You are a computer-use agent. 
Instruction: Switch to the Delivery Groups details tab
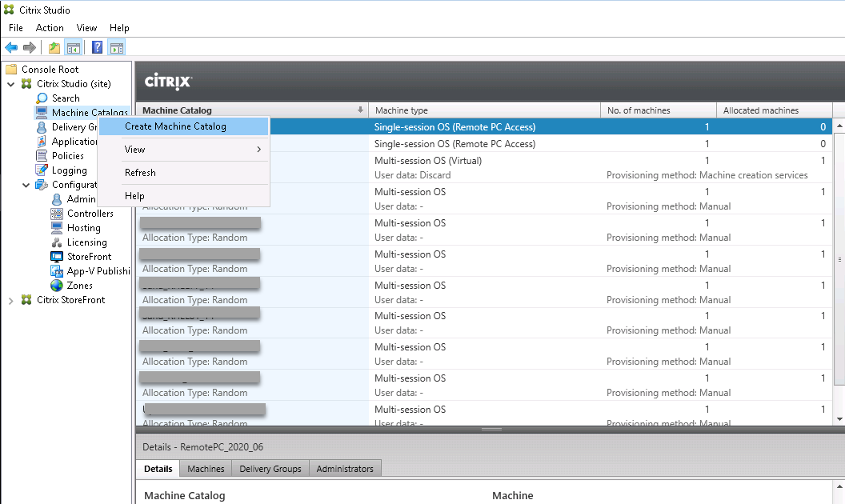pos(270,469)
